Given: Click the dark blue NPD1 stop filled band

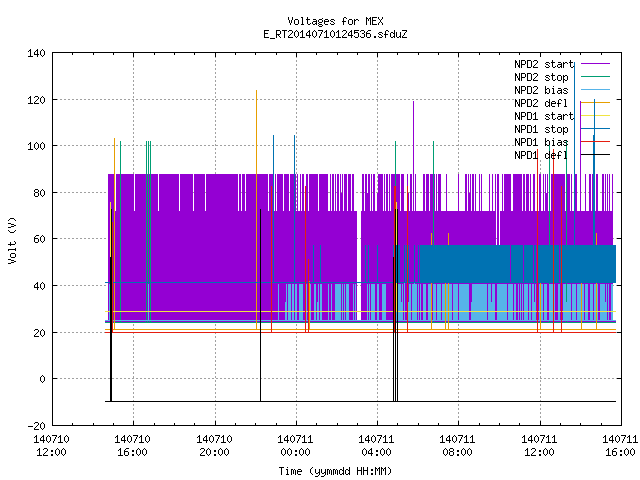Looking at the screenshot, I should pos(518,264).
